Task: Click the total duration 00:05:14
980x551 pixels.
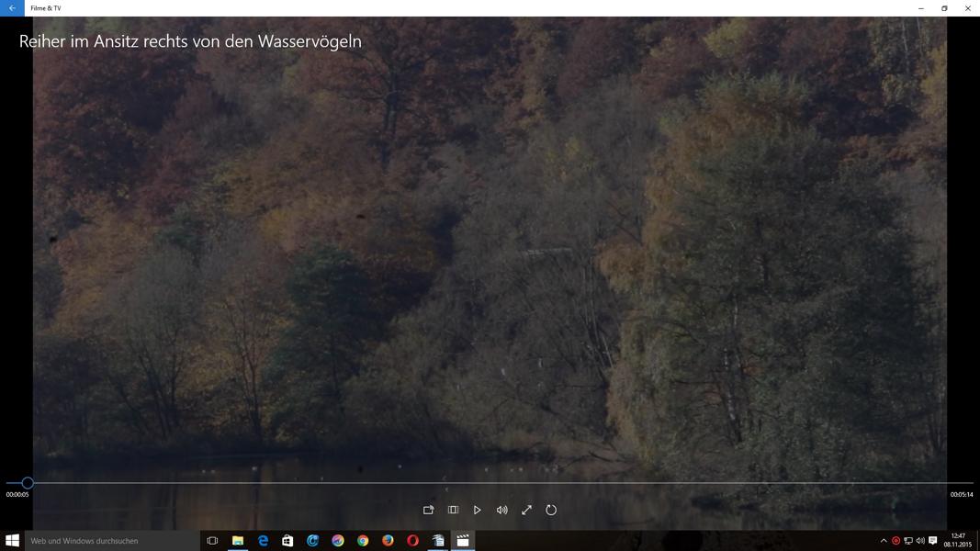Action: click(x=962, y=495)
